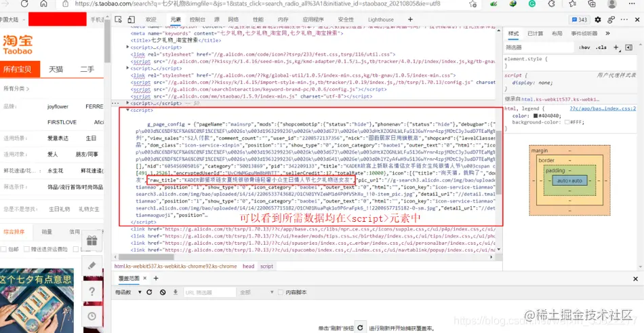Toggle the .cls class editor button
644x333 pixels.
point(601,47)
